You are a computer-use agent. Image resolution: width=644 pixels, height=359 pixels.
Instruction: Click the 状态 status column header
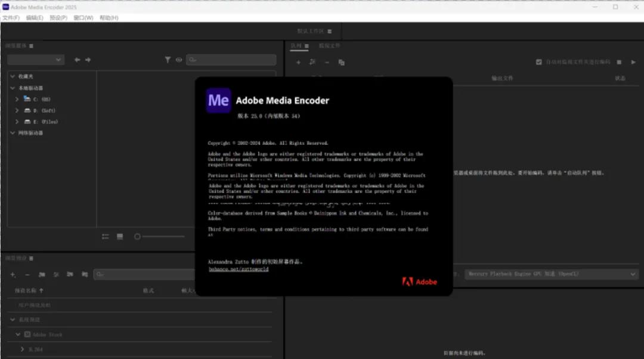point(620,78)
